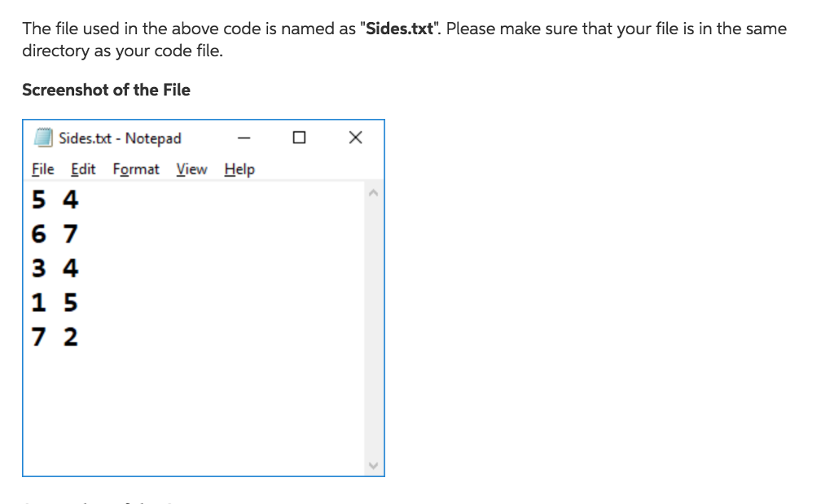
Task: Place cursor on the line reading 7 2
Action: pyautogui.click(x=55, y=335)
